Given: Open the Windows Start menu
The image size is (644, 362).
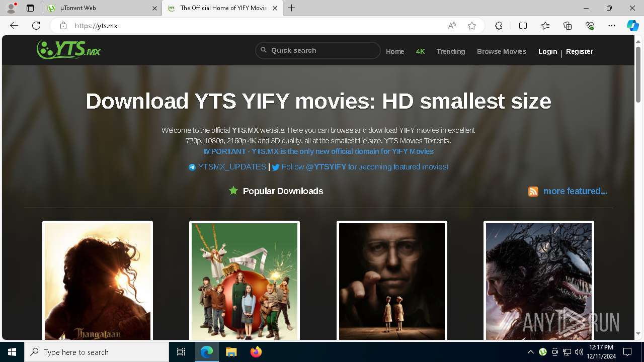Looking at the screenshot, I should pos(12,352).
